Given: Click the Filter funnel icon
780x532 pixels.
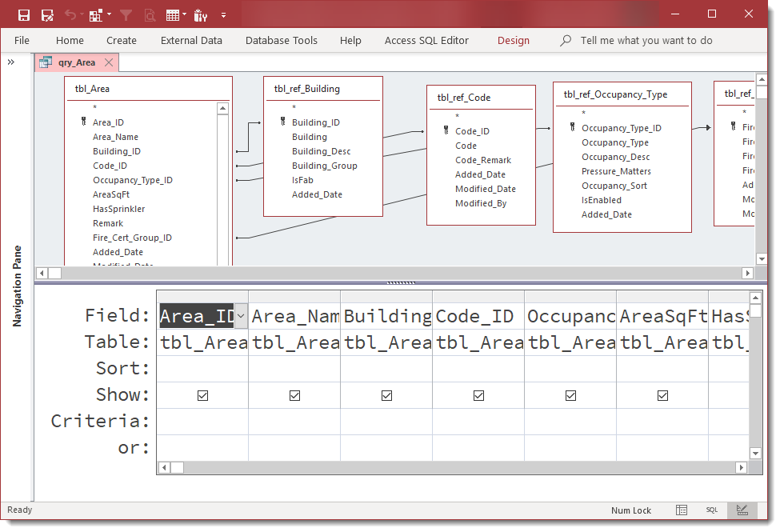Looking at the screenshot, I should (x=126, y=15).
